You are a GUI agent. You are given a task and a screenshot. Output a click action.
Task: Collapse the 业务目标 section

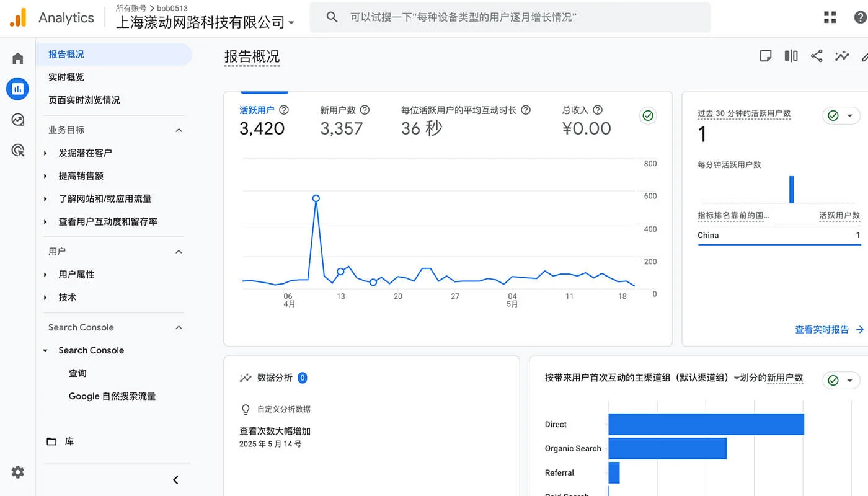point(179,130)
